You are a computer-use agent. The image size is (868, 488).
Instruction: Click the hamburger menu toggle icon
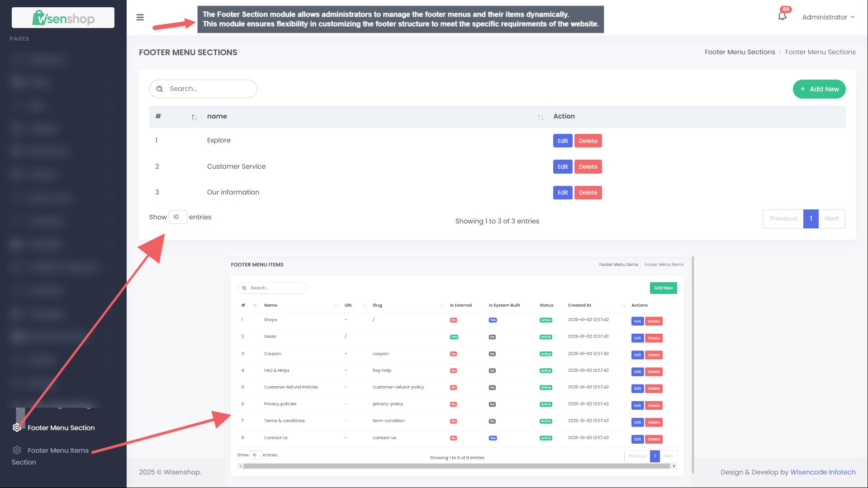pyautogui.click(x=140, y=17)
